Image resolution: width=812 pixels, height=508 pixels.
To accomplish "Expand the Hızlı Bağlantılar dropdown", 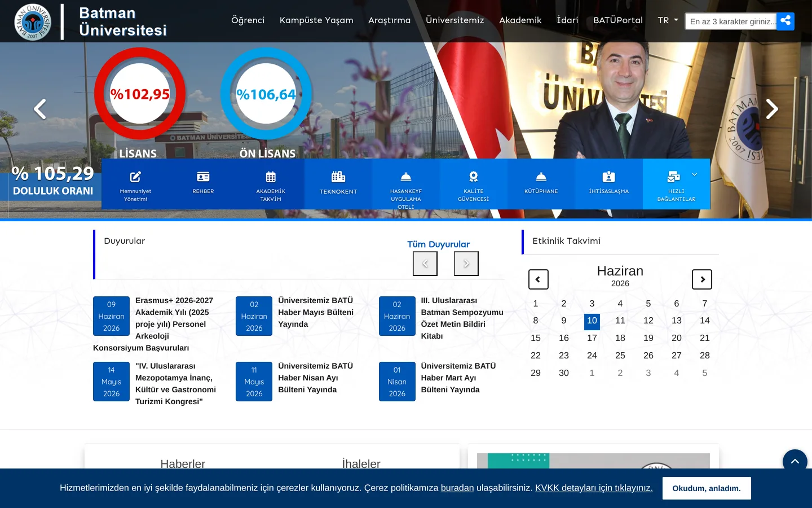I will [x=677, y=185].
